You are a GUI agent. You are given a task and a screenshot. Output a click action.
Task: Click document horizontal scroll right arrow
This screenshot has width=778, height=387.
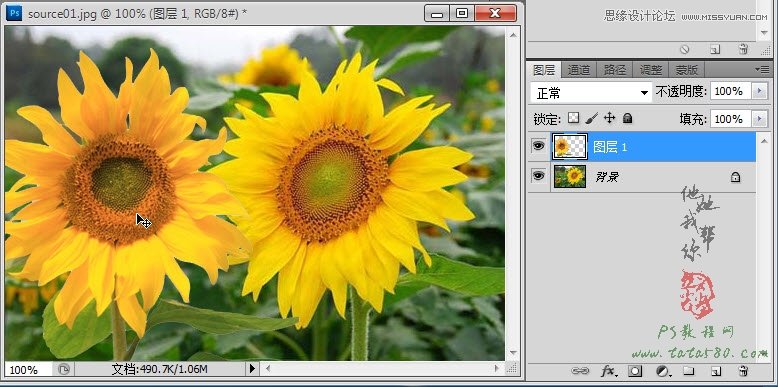pos(497,369)
